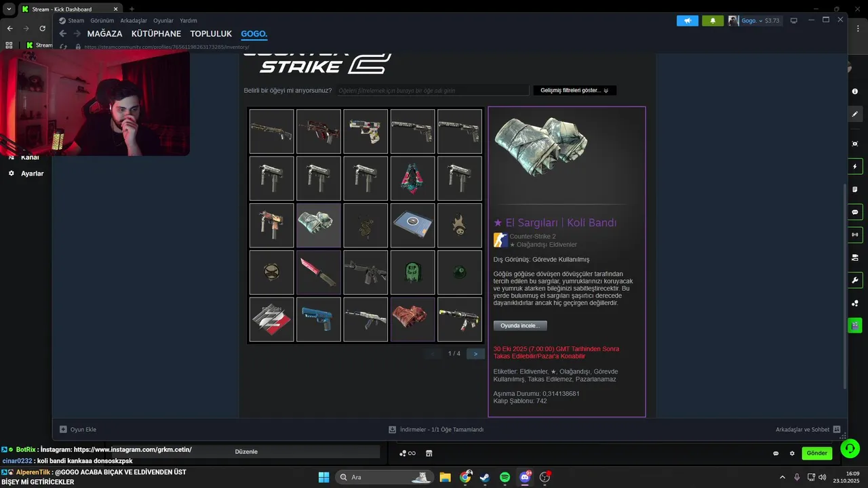Open the Windows Start menu

tap(323, 477)
